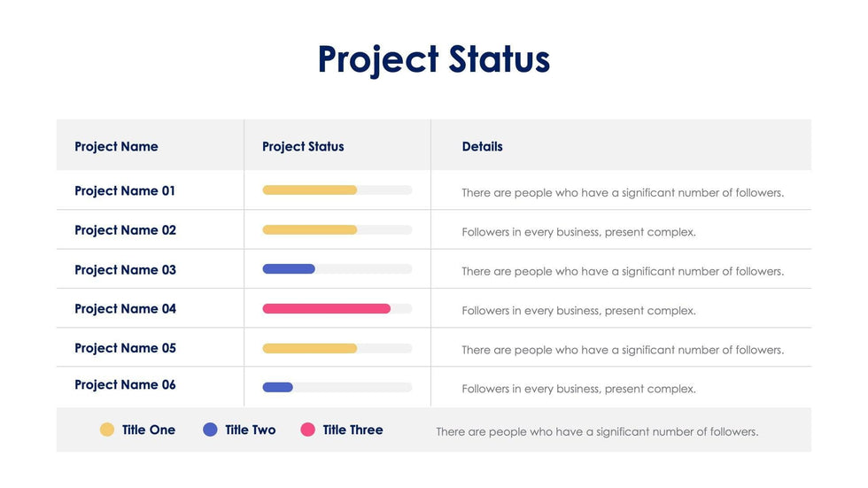Viewport: 868px width, 488px height.
Task: Click Project Name 05 progress bar
Action: [310, 349]
